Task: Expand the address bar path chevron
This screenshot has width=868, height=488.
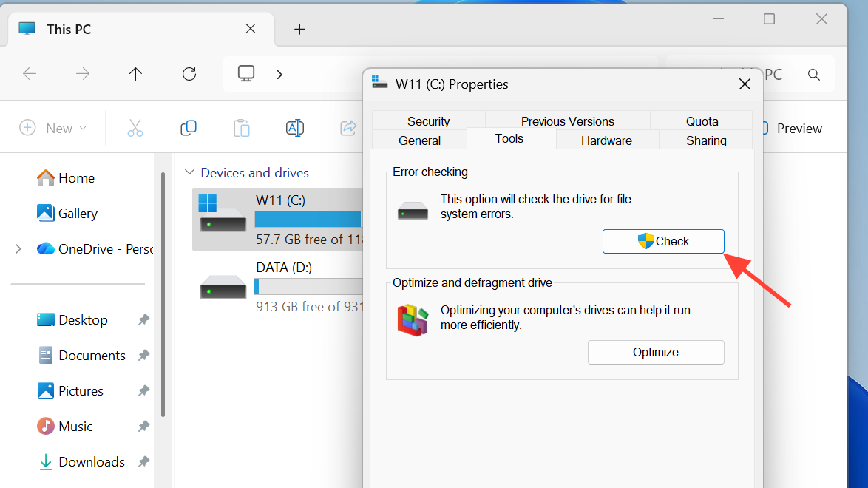Action: (x=279, y=74)
